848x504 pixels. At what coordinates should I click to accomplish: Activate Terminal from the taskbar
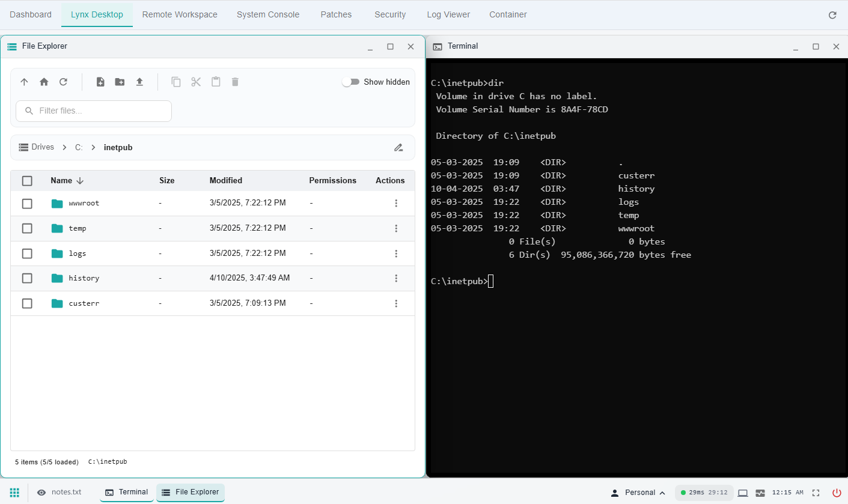tap(127, 493)
